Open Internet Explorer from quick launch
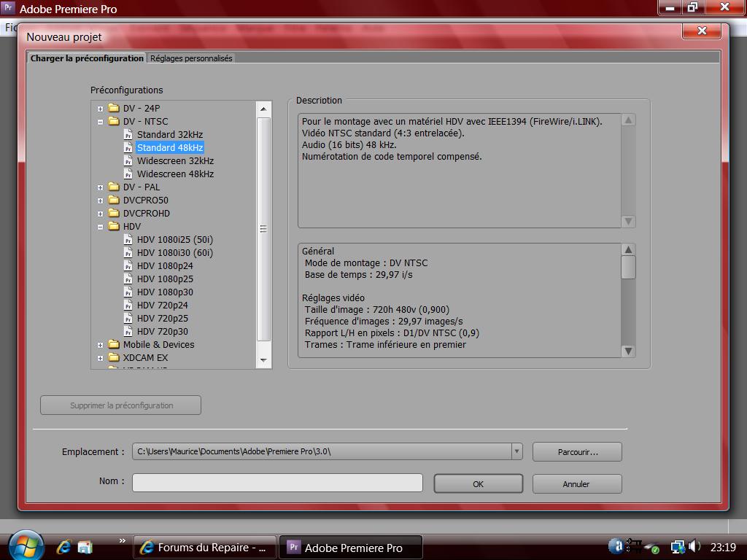Image resolution: width=747 pixels, height=560 pixels. [x=64, y=547]
